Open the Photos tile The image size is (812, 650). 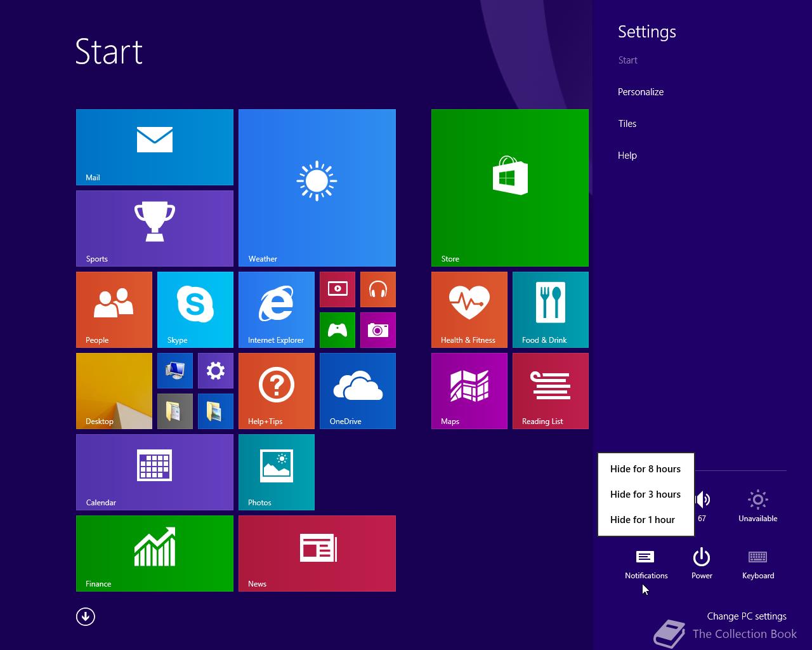click(x=277, y=472)
